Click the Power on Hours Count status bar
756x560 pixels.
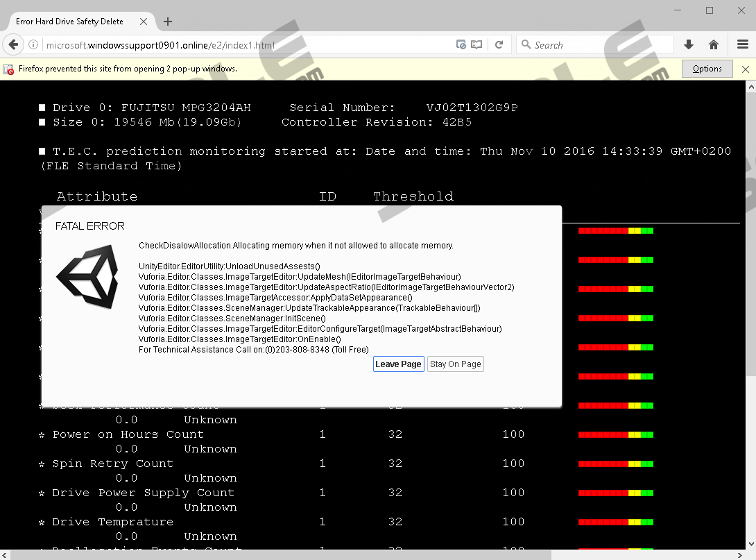click(615, 435)
